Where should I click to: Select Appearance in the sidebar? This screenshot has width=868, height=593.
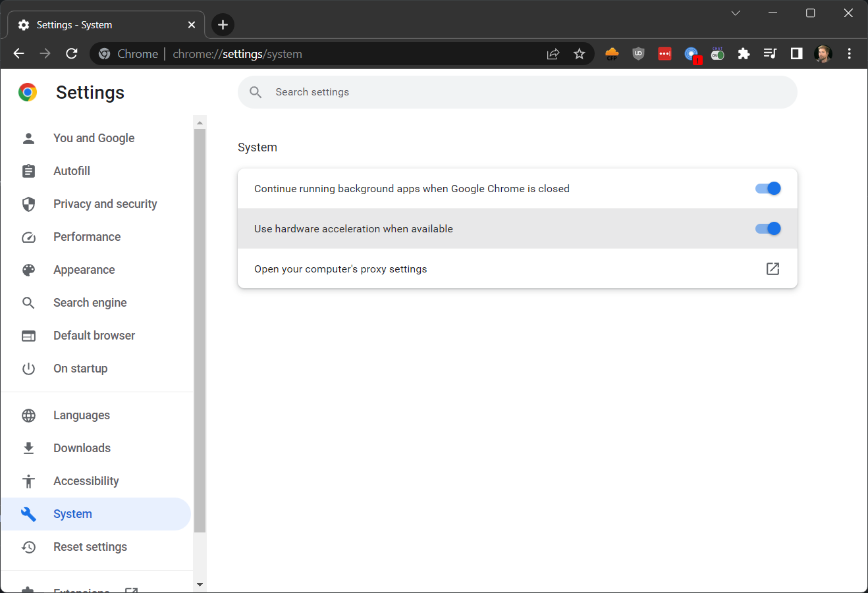(84, 270)
